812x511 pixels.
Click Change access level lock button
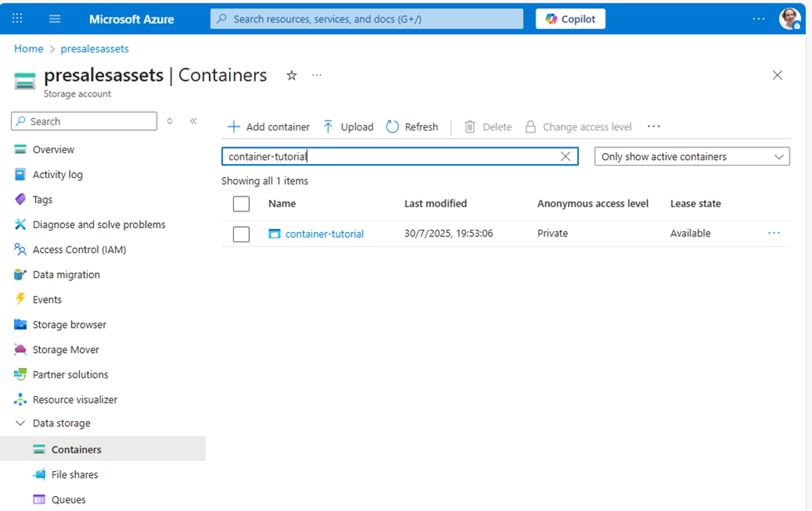(x=578, y=127)
